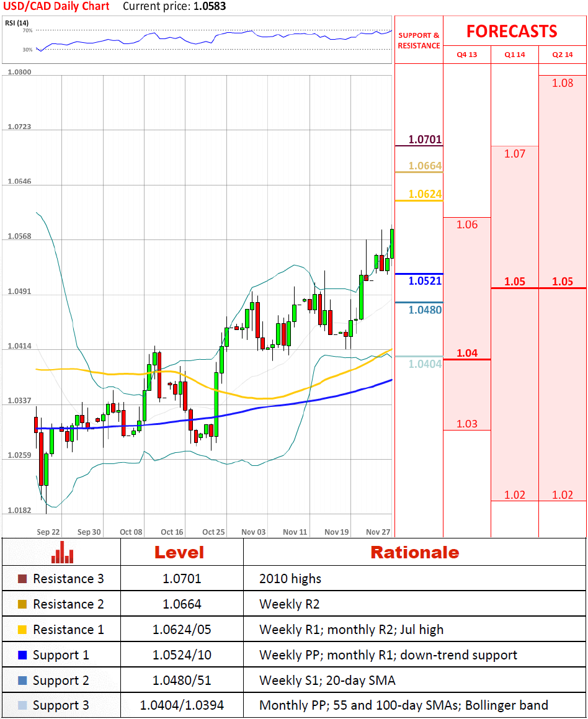588x719 pixels.
Task: Click the 1.0182 price axis label
Action: (x=20, y=511)
